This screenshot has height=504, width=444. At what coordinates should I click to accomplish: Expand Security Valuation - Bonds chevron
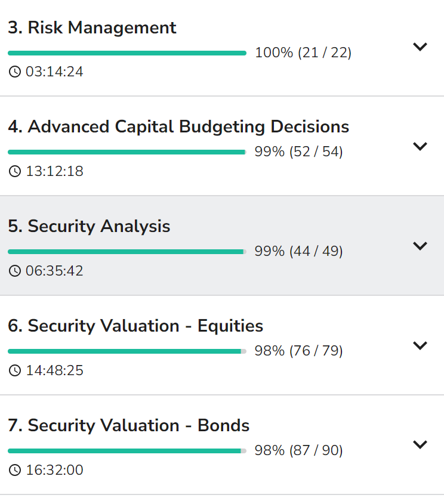click(x=420, y=444)
